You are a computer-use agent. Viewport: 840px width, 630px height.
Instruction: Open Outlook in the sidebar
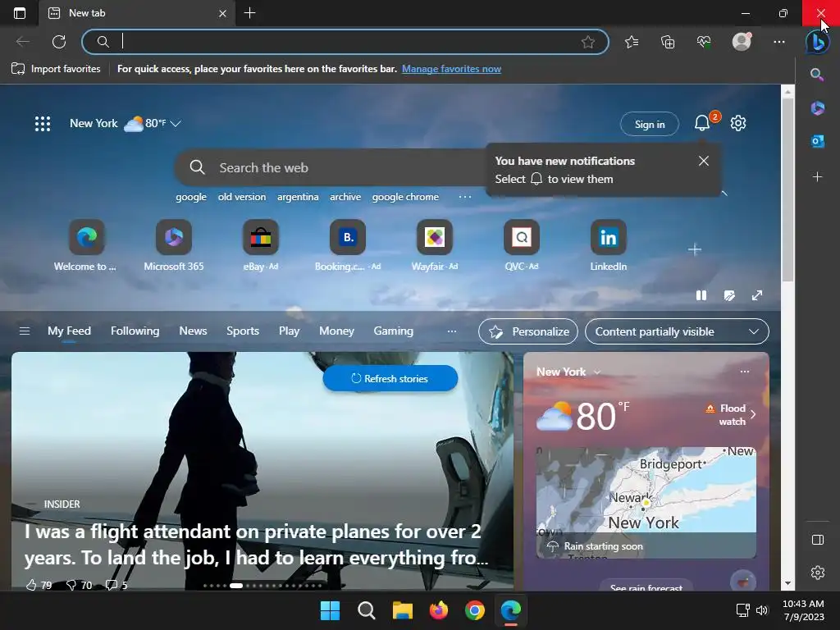818,141
